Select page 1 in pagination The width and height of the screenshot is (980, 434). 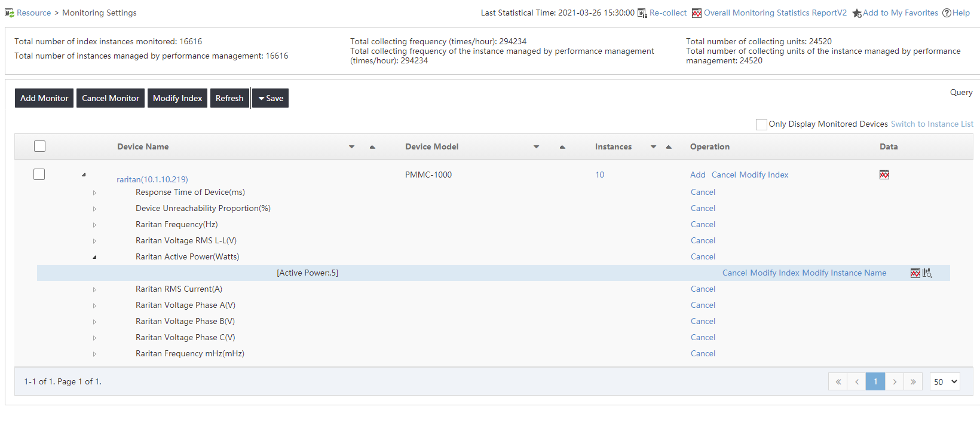875,381
